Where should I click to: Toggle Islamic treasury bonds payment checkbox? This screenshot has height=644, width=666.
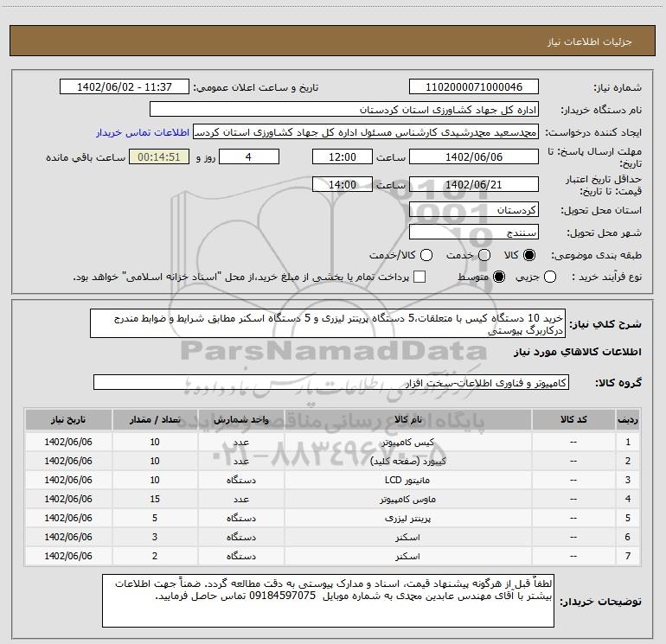[419, 277]
